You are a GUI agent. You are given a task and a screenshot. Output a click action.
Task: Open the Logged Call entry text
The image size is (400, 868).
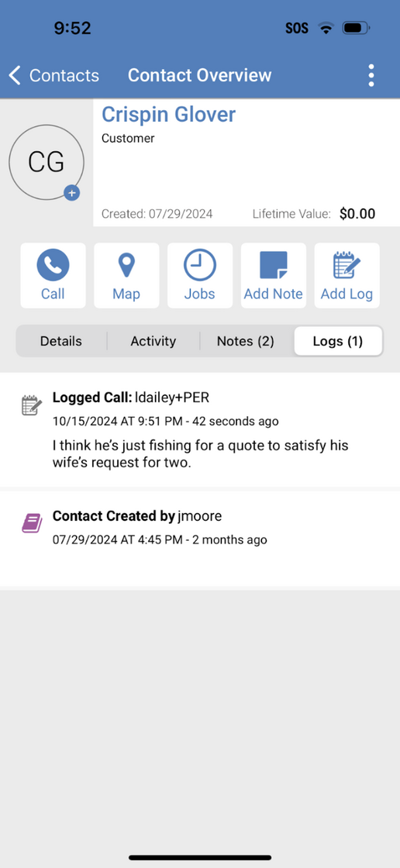click(200, 430)
